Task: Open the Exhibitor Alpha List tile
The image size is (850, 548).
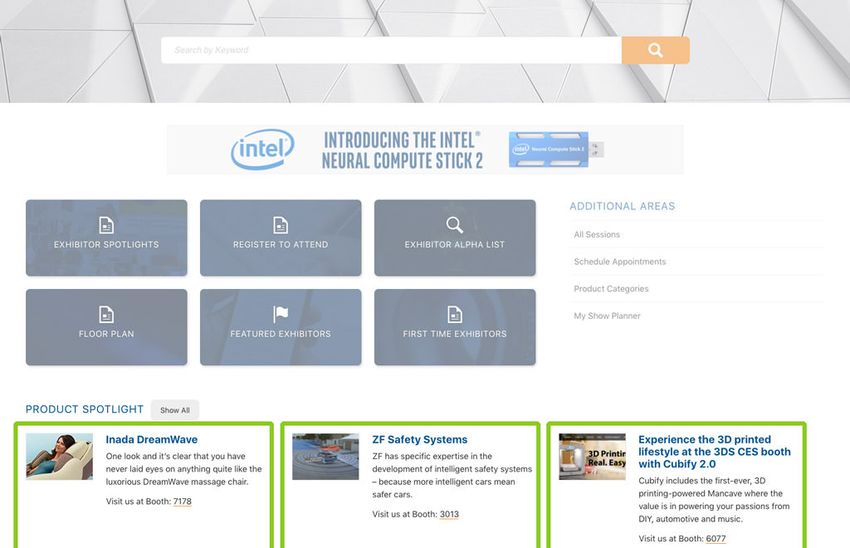Action: coord(455,238)
